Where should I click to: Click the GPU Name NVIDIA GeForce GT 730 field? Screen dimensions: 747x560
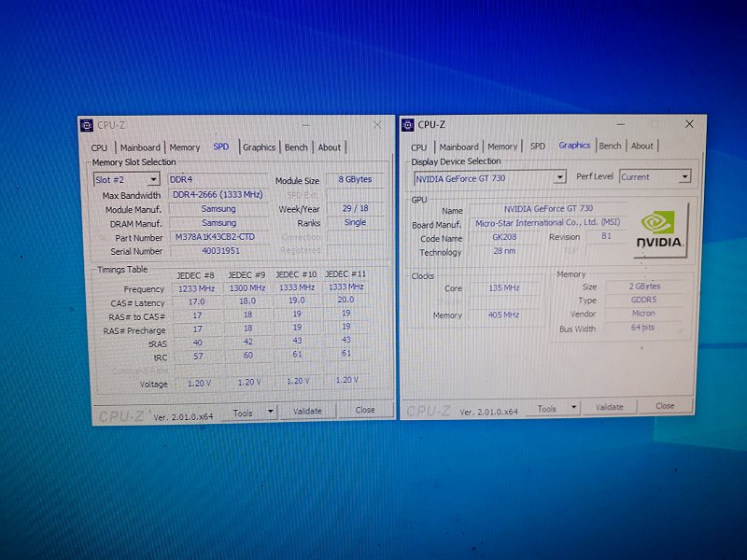[548, 208]
